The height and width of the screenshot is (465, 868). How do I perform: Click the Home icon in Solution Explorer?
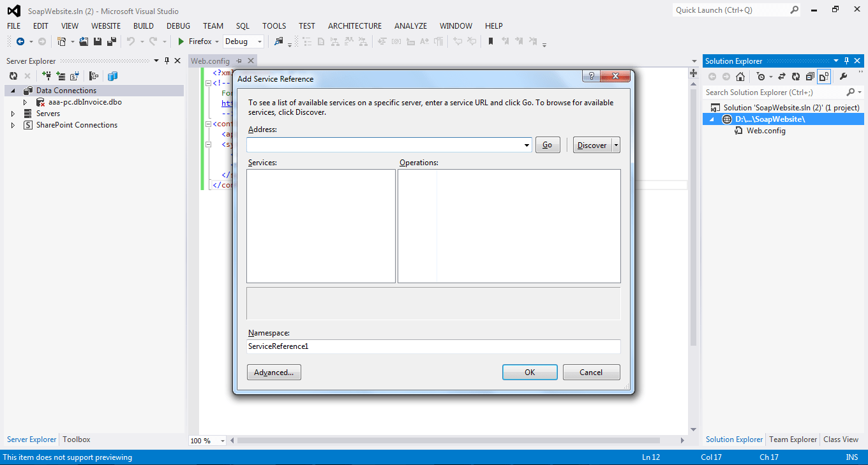coord(740,77)
